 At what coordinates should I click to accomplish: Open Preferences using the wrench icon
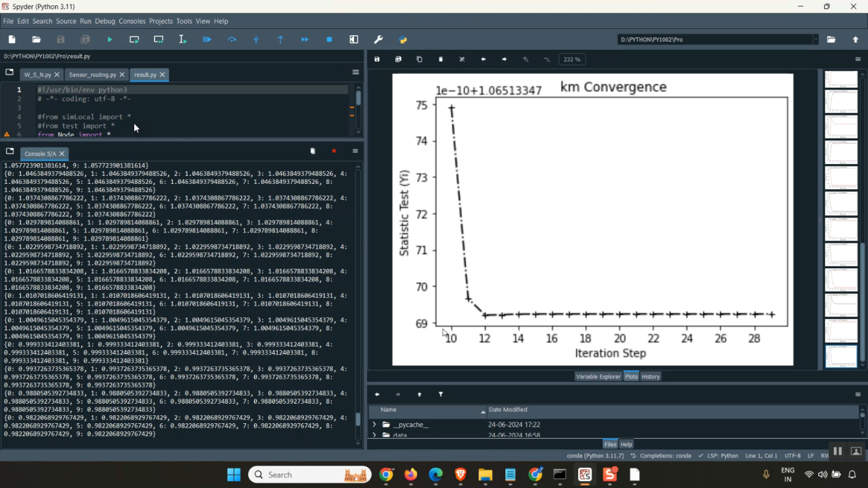pyautogui.click(x=378, y=40)
